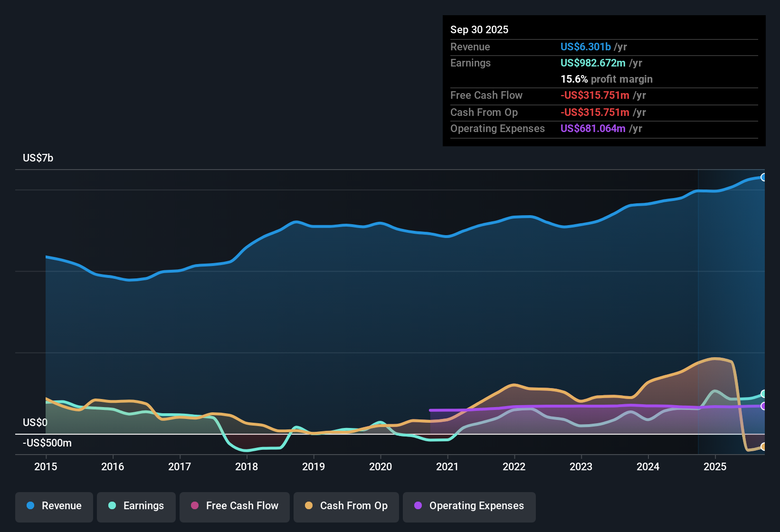Click the teal Earnings legend dot
The width and height of the screenshot is (780, 532).
coord(112,506)
